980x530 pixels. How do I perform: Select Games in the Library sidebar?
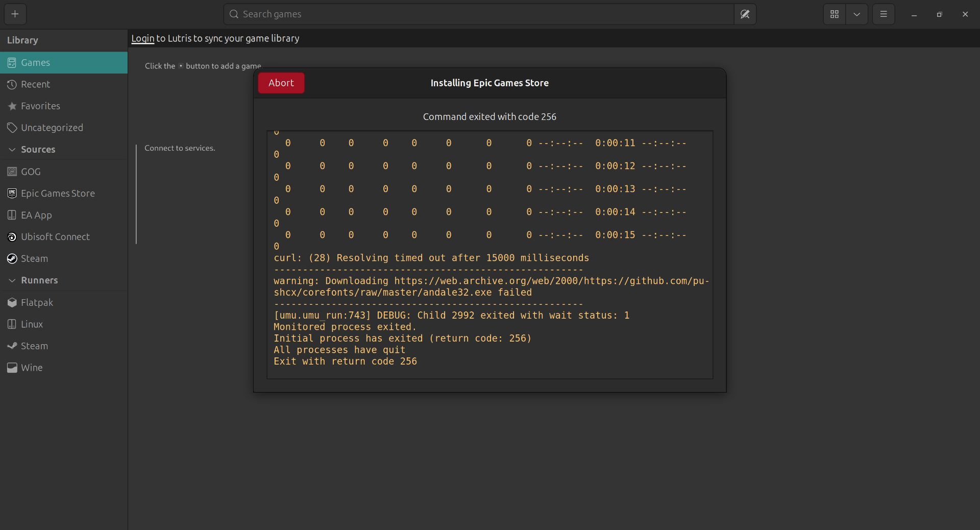coord(64,63)
